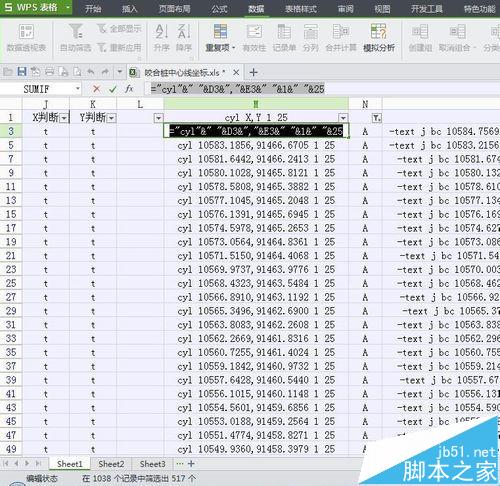Image resolution: width=500 pixels, height=486 pixels.
Task: Select the Sheet3 worksheet tab
Action: (152, 464)
